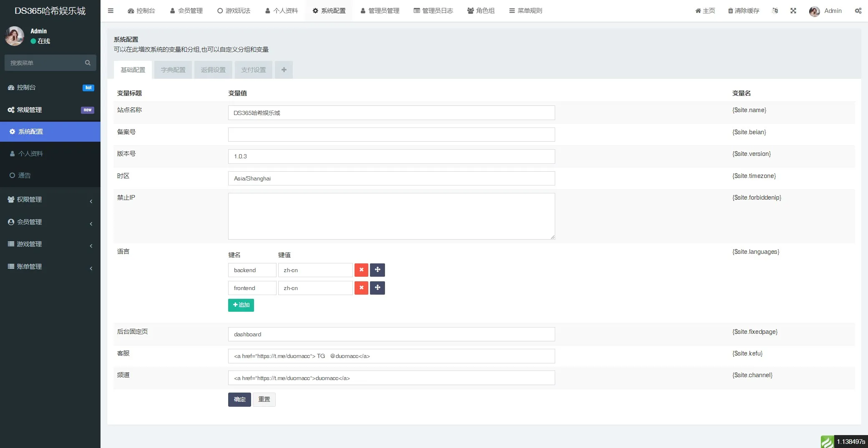The height and width of the screenshot is (448, 868).
Task: Open the 通告 item in sidebar
Action: pos(24,175)
